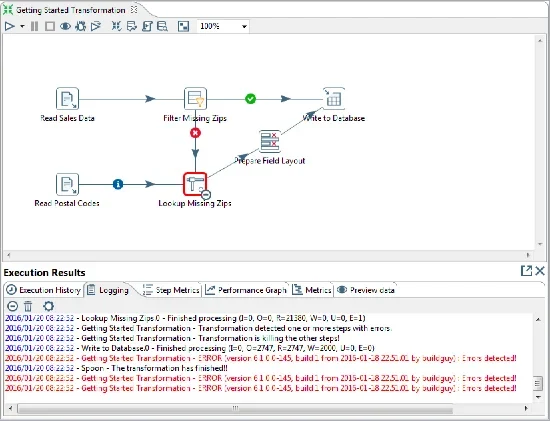Switch to the Performance Graph tab

(246, 290)
